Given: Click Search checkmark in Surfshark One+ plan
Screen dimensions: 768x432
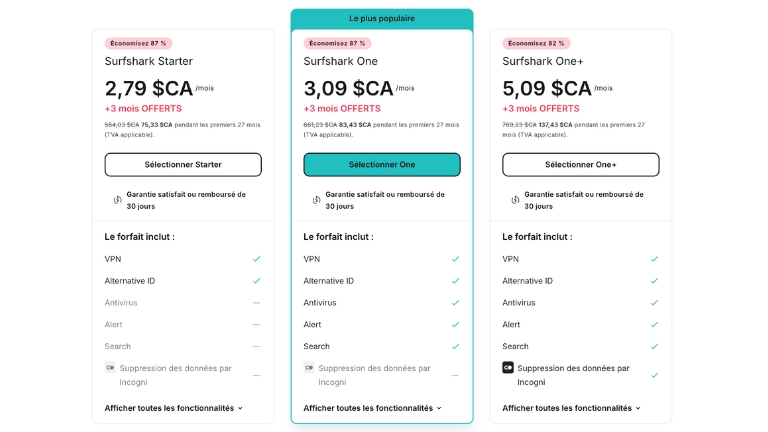Looking at the screenshot, I should click(654, 346).
